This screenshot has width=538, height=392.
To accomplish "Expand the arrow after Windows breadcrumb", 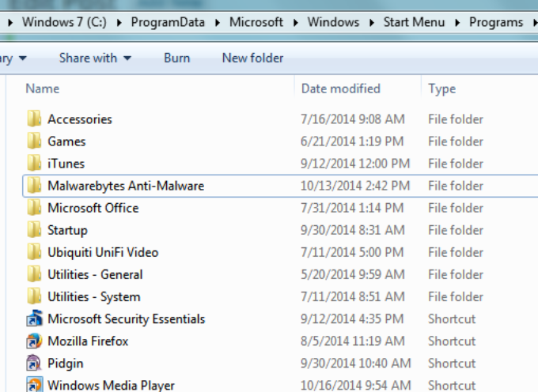I will pyautogui.click(x=372, y=23).
